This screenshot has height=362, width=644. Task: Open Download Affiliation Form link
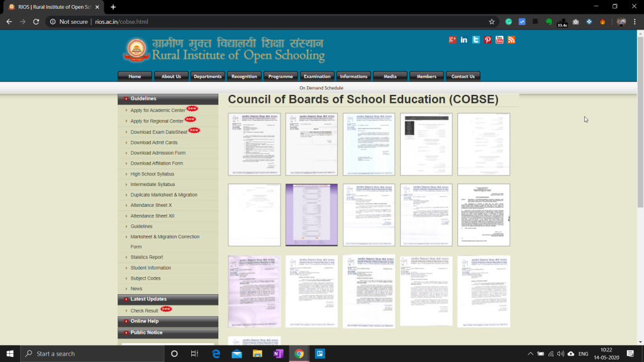click(157, 163)
